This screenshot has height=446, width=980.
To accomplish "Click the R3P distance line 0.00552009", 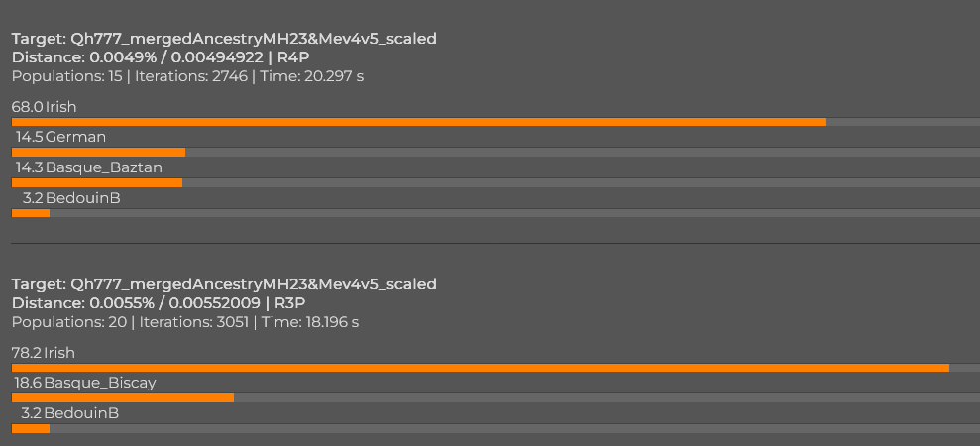I will (159, 303).
